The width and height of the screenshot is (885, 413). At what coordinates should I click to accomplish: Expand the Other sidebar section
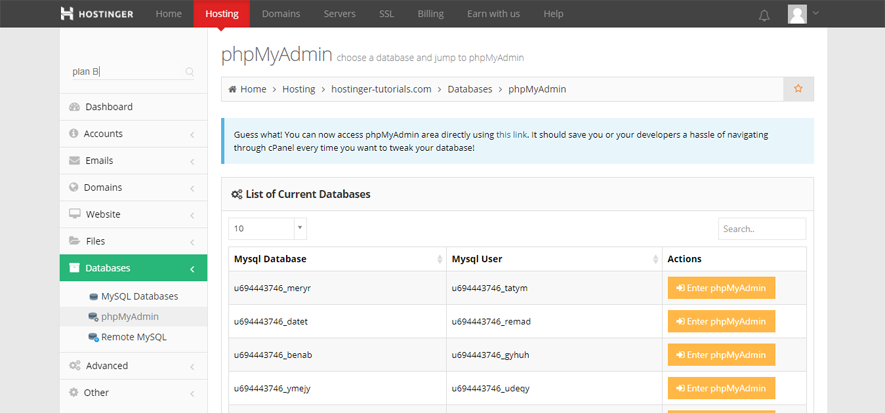tap(192, 393)
